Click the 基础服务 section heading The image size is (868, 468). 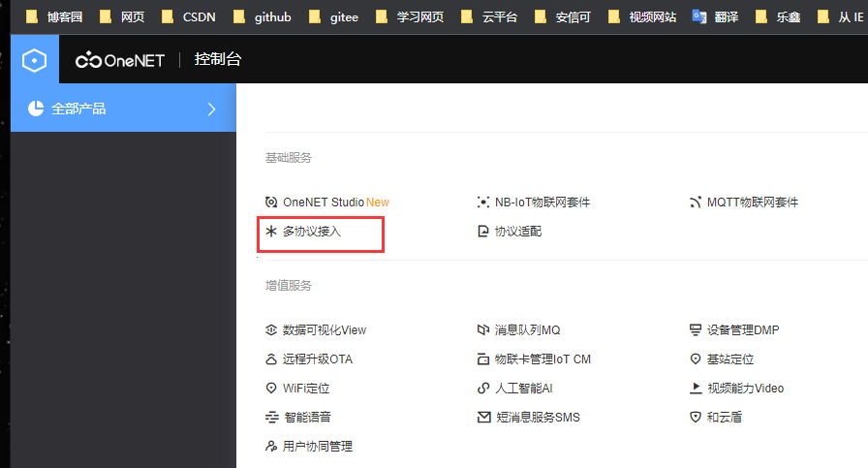pos(289,158)
